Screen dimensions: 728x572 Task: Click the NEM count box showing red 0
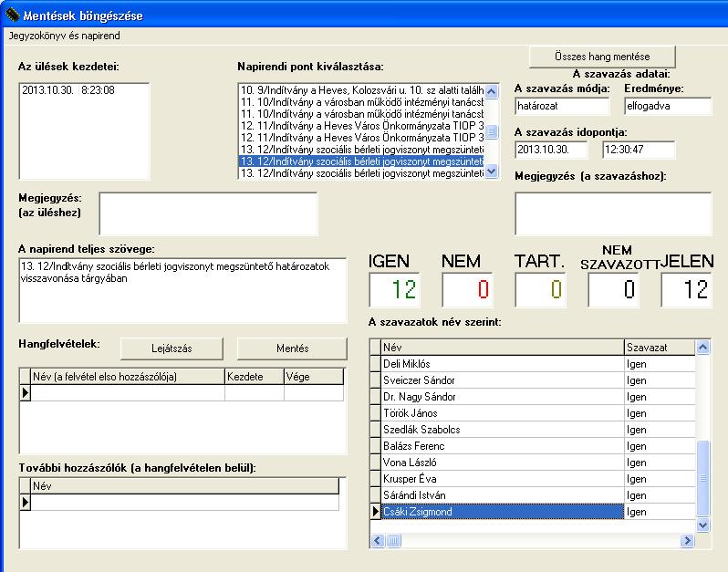coord(467,290)
